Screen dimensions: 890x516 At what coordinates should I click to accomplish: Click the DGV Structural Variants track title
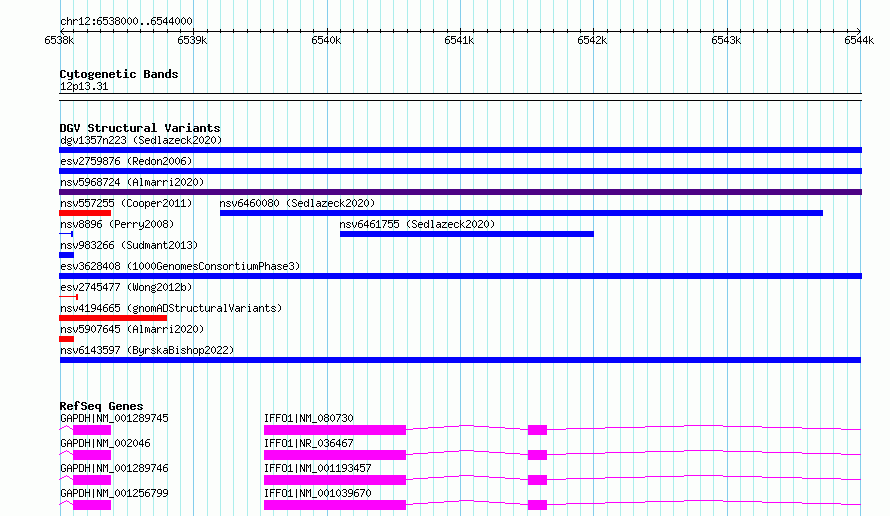(x=140, y=128)
